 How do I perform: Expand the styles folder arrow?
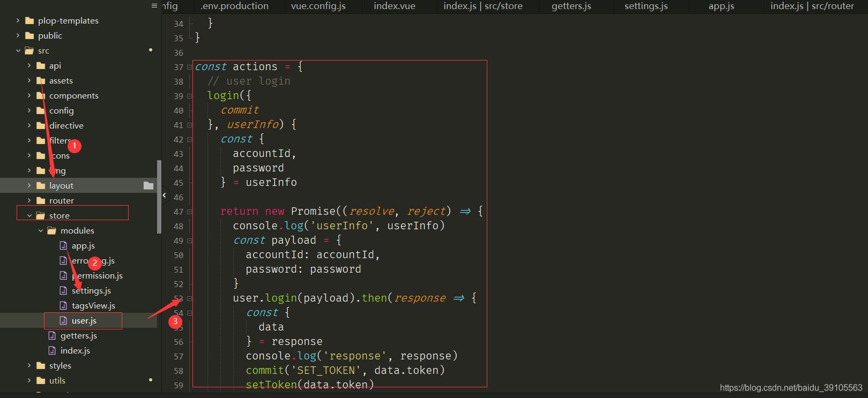(29, 366)
